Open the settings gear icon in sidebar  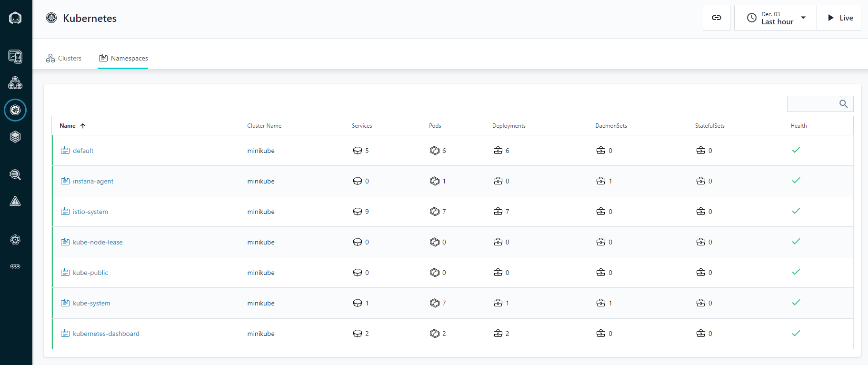coord(15,240)
